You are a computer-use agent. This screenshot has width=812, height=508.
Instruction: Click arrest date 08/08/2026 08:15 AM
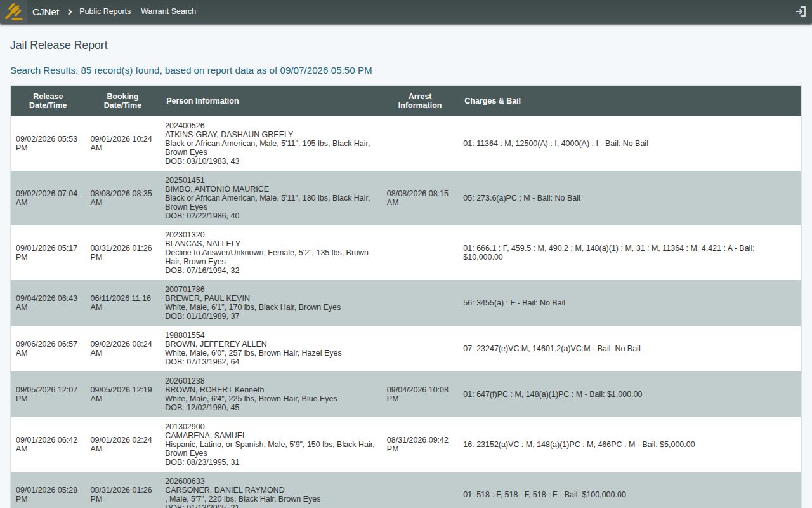417,198
